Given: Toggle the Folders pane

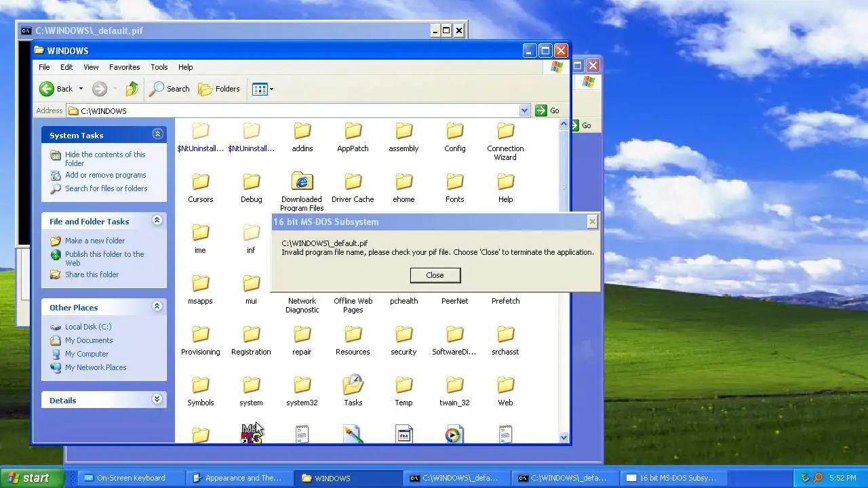Looking at the screenshot, I should tap(219, 89).
